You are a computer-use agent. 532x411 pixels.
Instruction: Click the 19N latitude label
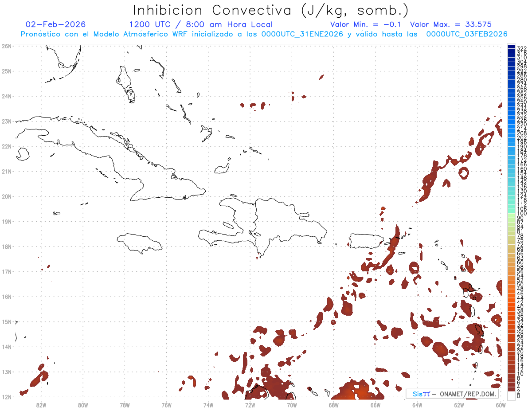[x=6, y=221]
